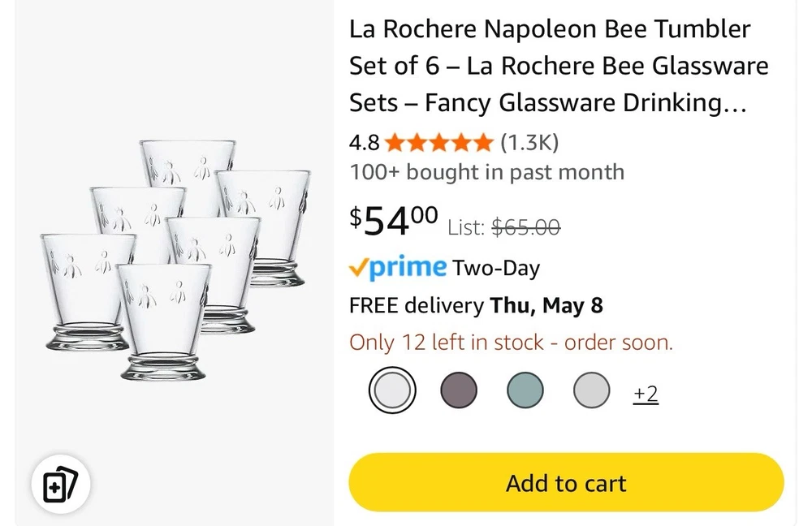Click the $54.00 current price
This screenshot has width=812, height=526.
point(394,219)
